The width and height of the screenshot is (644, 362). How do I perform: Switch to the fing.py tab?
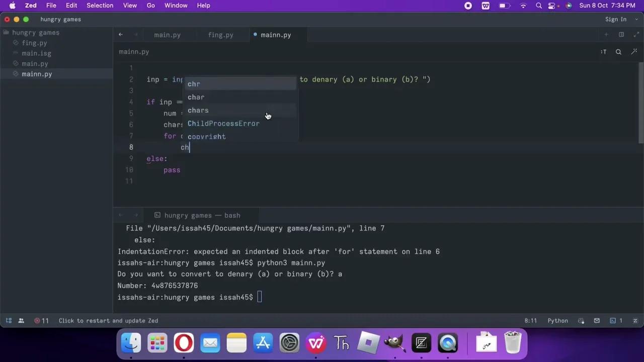(x=220, y=35)
